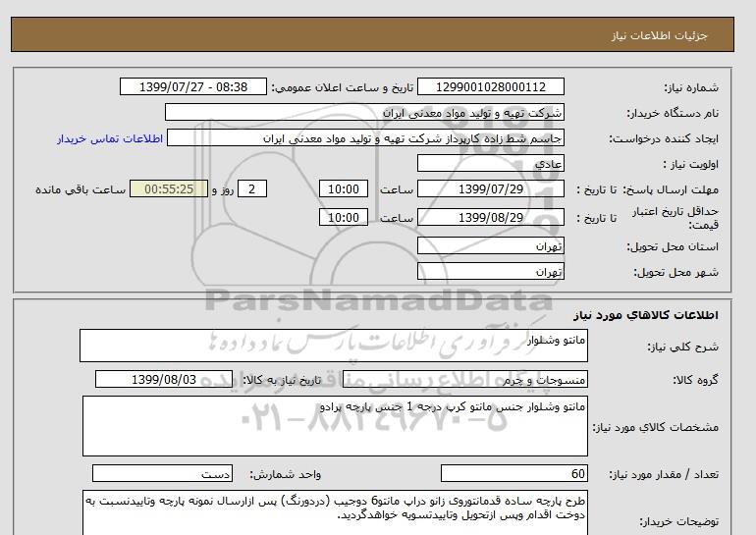Click the ساعت باقی مانده text
Image resolution: width=756 pixels, height=535 pixels.
[x=81, y=189]
